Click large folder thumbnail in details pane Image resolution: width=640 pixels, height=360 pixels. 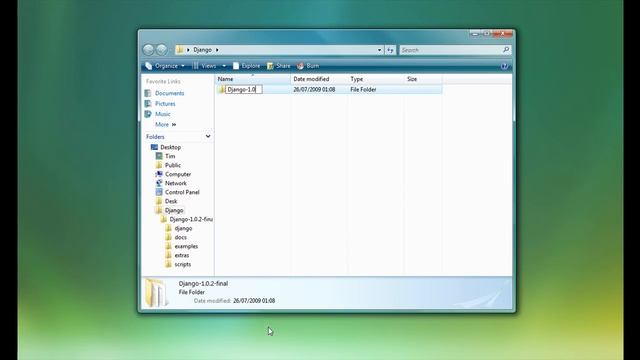point(156,292)
